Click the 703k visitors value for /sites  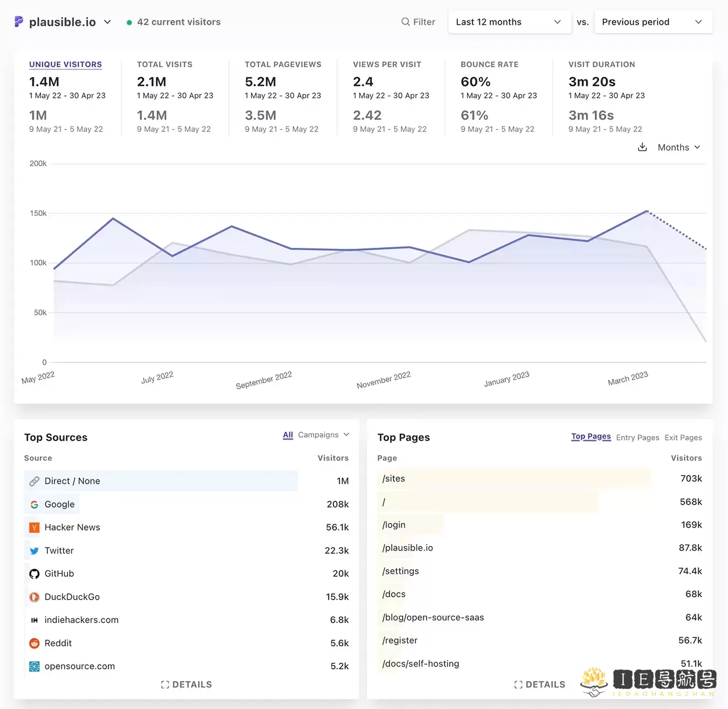click(x=691, y=478)
